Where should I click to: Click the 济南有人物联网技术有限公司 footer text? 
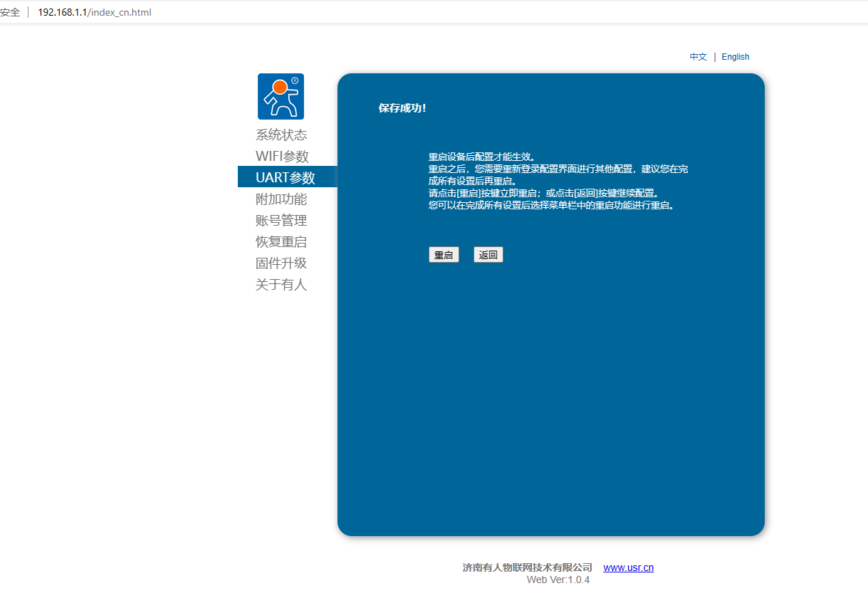click(527, 567)
